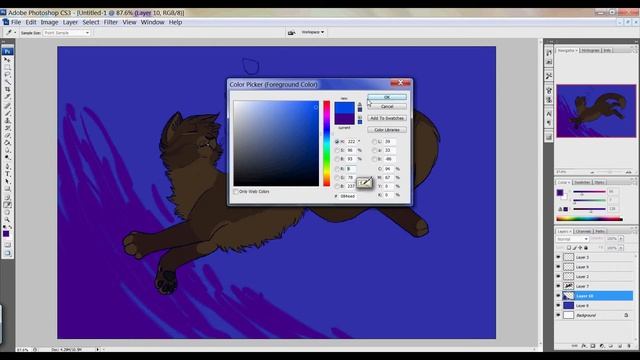Image resolution: width=640 pixels, height=360 pixels.
Task: Select the Move tool in the toolbox
Action: [x=7, y=60]
